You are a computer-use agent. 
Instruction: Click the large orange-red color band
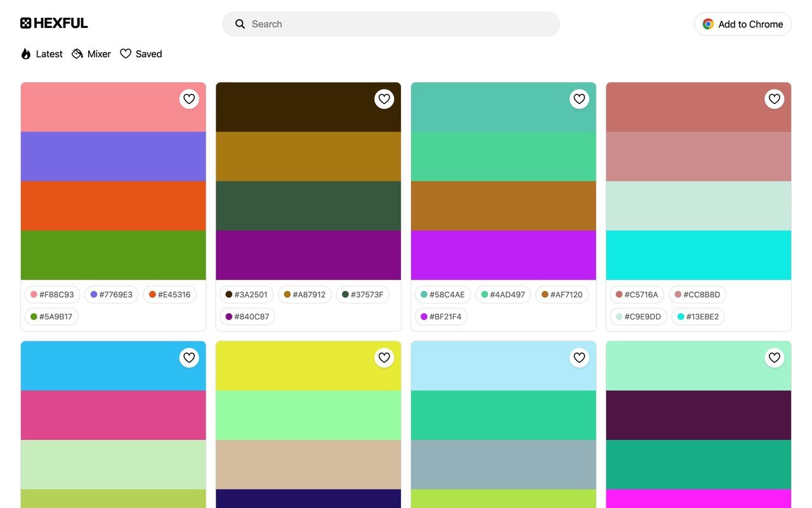click(114, 206)
